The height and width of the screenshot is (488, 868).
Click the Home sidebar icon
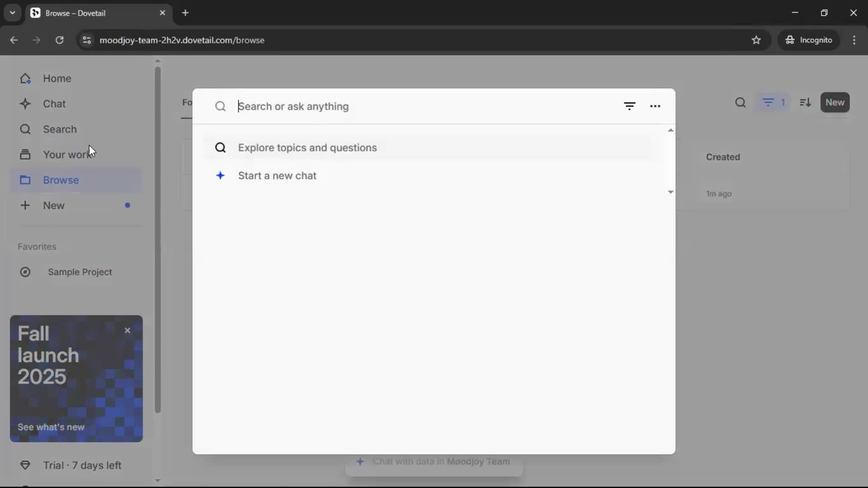25,79
